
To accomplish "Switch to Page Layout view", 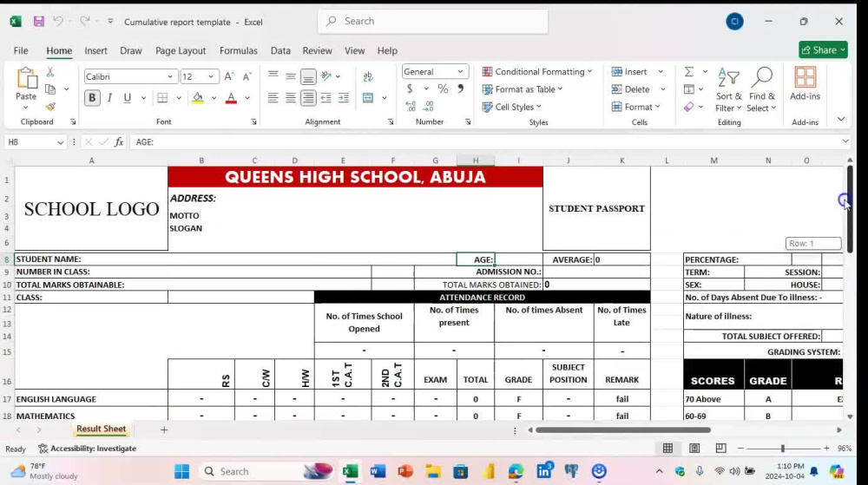I will [694, 449].
